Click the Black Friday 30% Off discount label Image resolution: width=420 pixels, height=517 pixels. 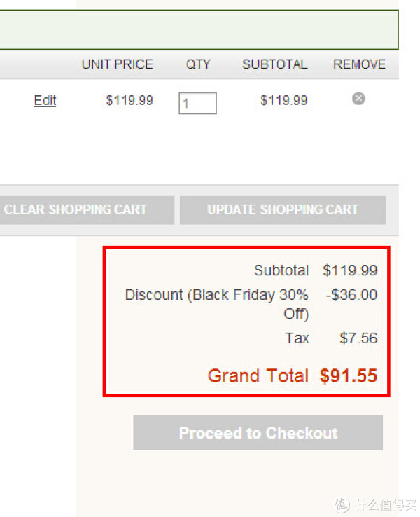pos(217,304)
